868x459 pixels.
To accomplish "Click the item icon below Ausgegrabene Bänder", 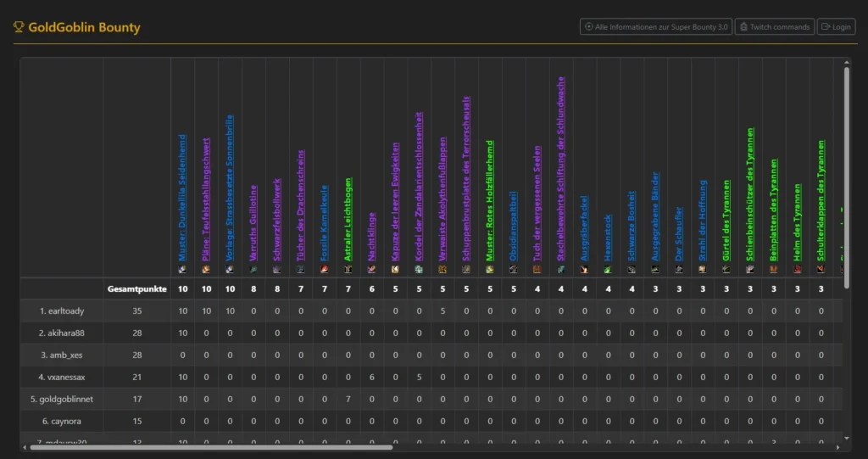I will [x=655, y=270].
